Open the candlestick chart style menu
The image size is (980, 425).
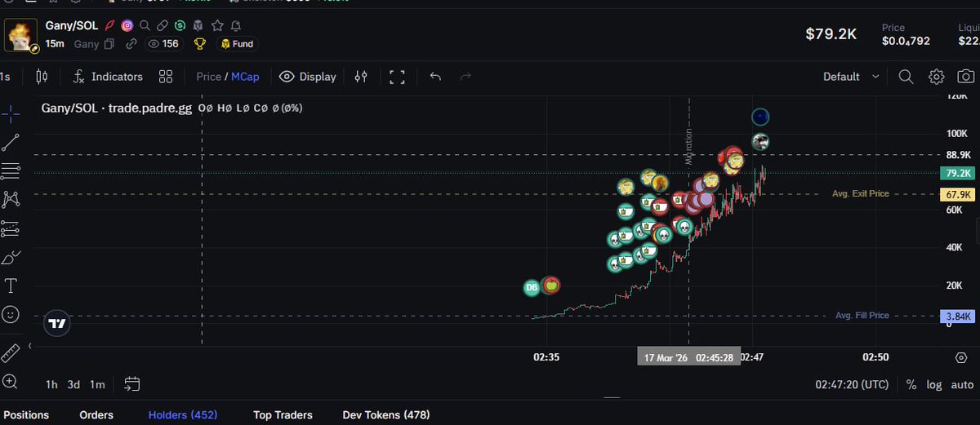(x=42, y=77)
